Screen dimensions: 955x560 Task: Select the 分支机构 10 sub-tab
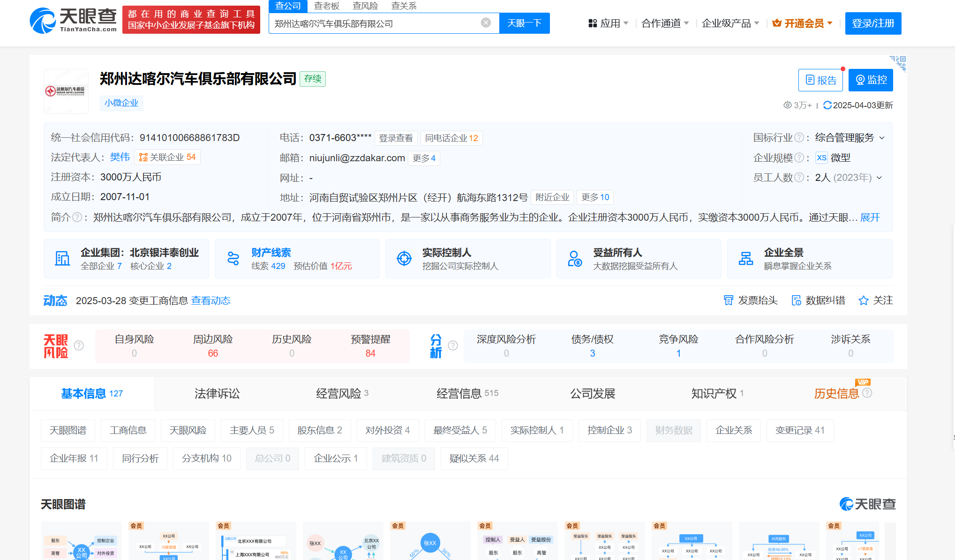pyautogui.click(x=207, y=458)
